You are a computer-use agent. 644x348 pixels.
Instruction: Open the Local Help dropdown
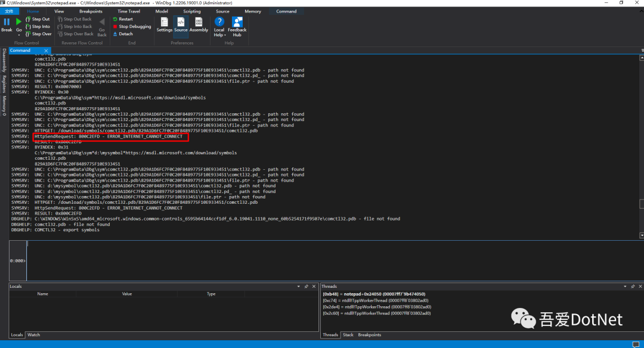pos(219,27)
